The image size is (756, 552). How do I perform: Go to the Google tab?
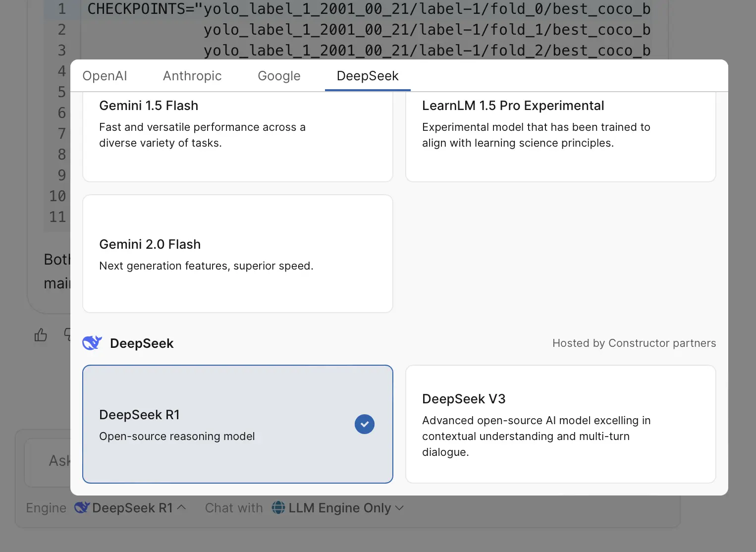[x=279, y=76]
